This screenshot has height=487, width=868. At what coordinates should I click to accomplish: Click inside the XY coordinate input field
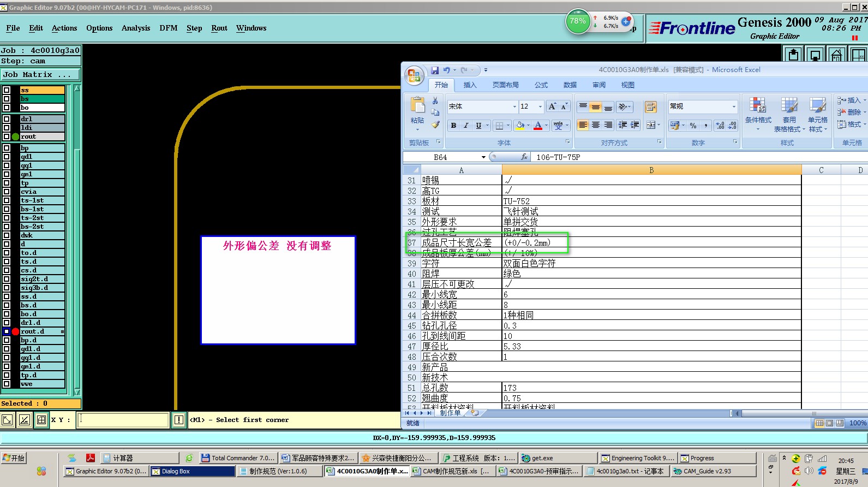tap(123, 420)
